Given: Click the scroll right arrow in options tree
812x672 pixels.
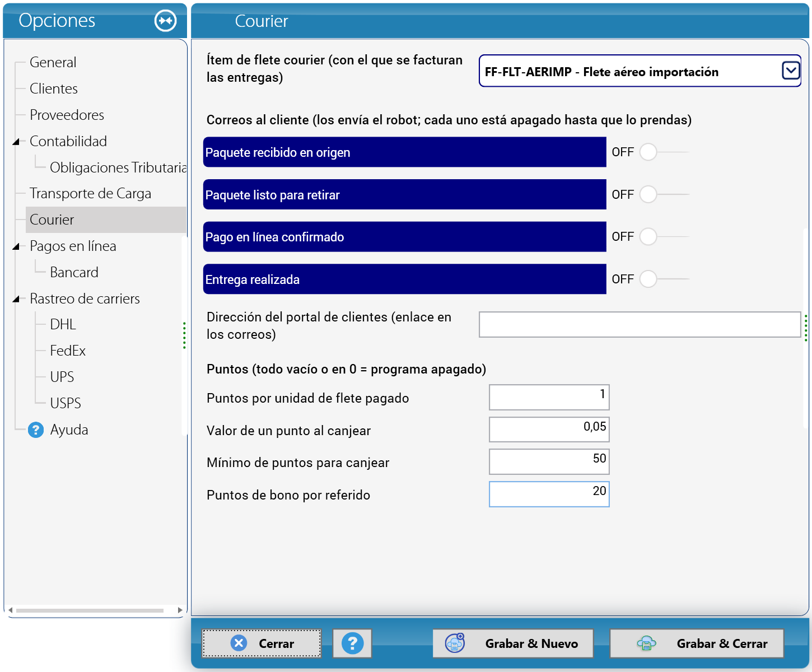Looking at the screenshot, I should tap(180, 610).
